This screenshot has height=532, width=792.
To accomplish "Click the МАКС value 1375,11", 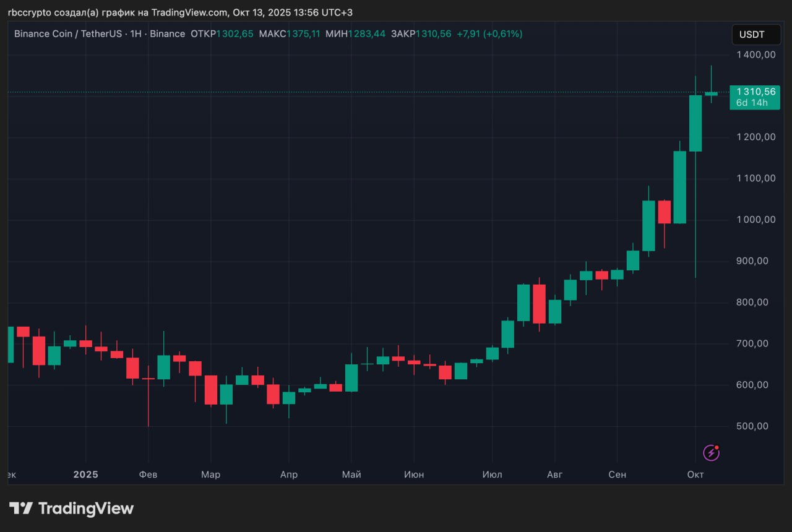I will (303, 34).
